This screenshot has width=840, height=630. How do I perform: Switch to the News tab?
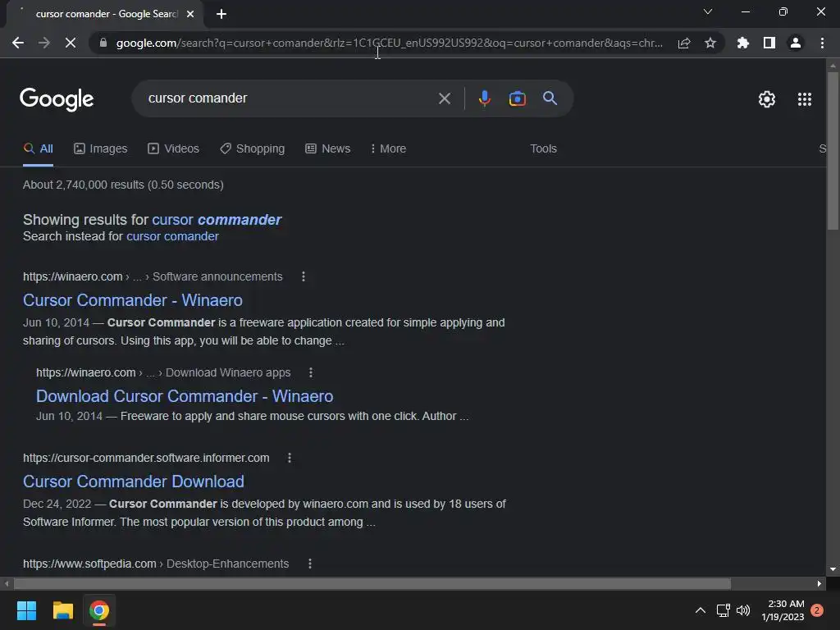pyautogui.click(x=328, y=149)
